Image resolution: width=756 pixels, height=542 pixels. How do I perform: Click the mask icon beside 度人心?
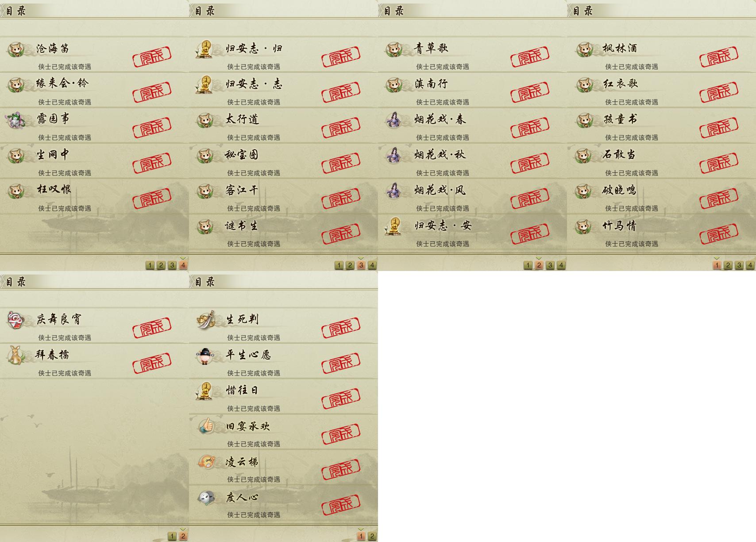click(205, 497)
